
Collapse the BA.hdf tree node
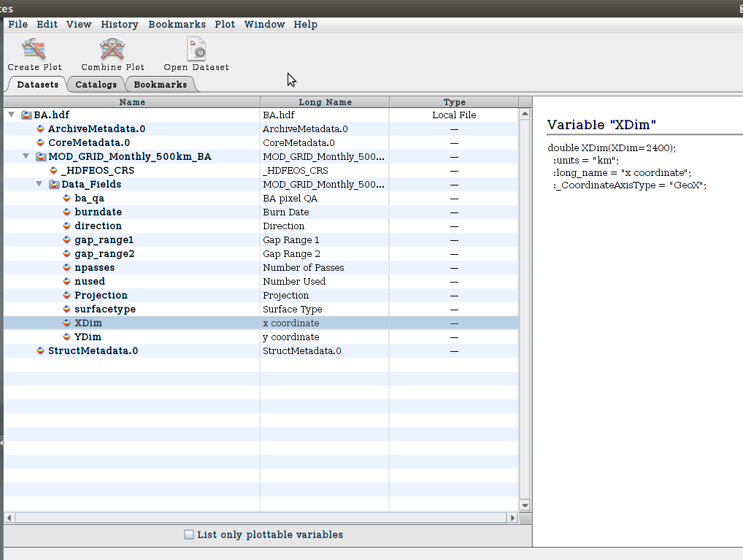pyautogui.click(x=11, y=115)
